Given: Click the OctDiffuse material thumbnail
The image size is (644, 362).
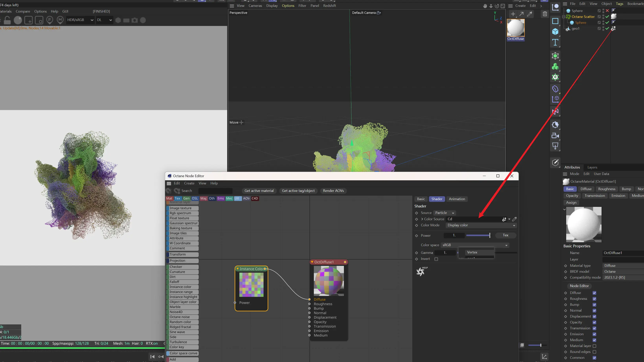Looking at the screenshot, I should [515, 28].
